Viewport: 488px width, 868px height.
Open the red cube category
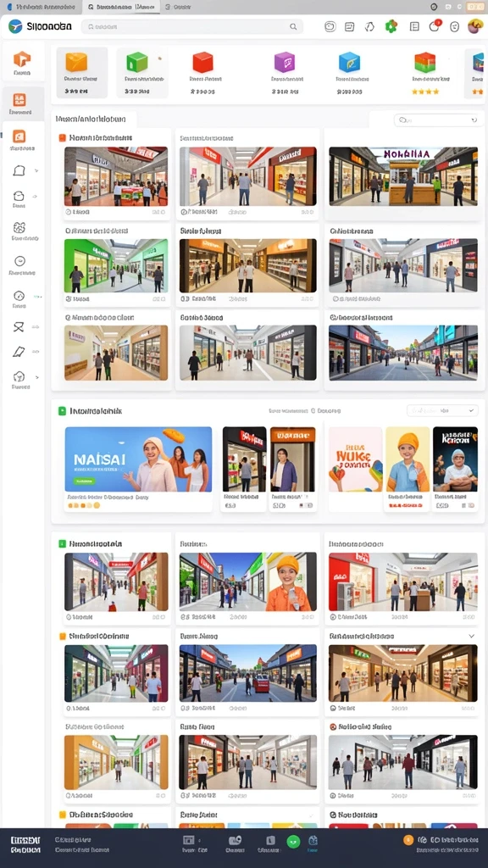pyautogui.click(x=202, y=62)
